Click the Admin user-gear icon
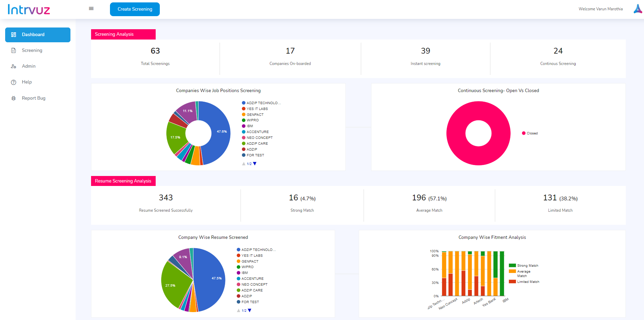644x320 pixels. click(14, 66)
